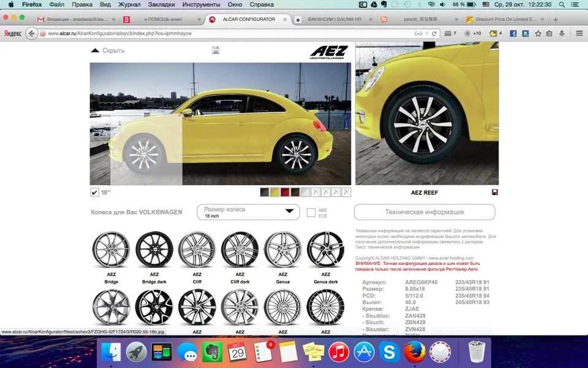Open a new browser tab
The width and height of the screenshot is (588, 368).
pos(556,20)
